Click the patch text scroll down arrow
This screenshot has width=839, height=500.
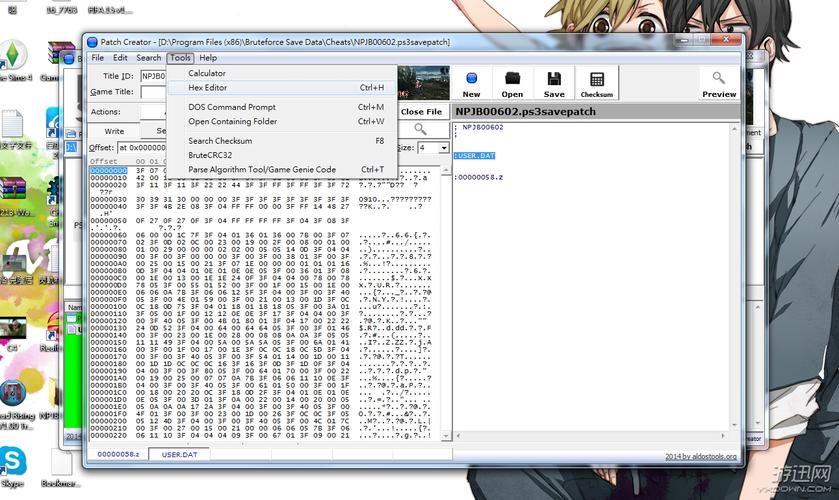pos(734,425)
